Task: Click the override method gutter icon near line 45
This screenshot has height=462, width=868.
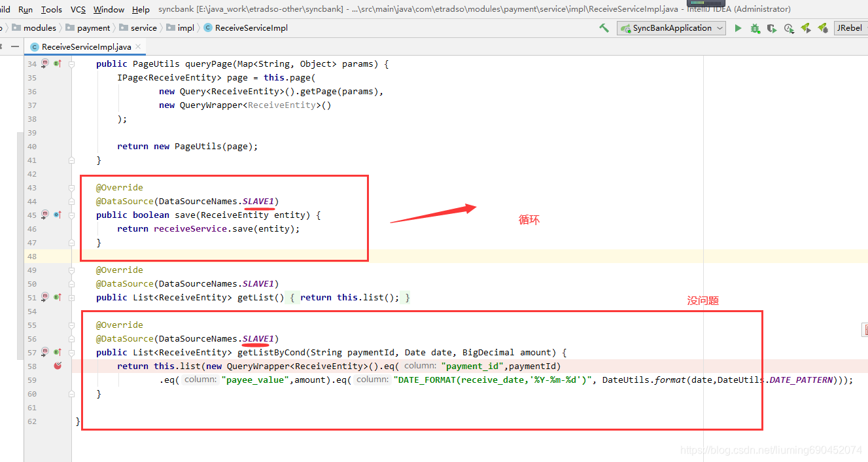Action: click(56, 215)
